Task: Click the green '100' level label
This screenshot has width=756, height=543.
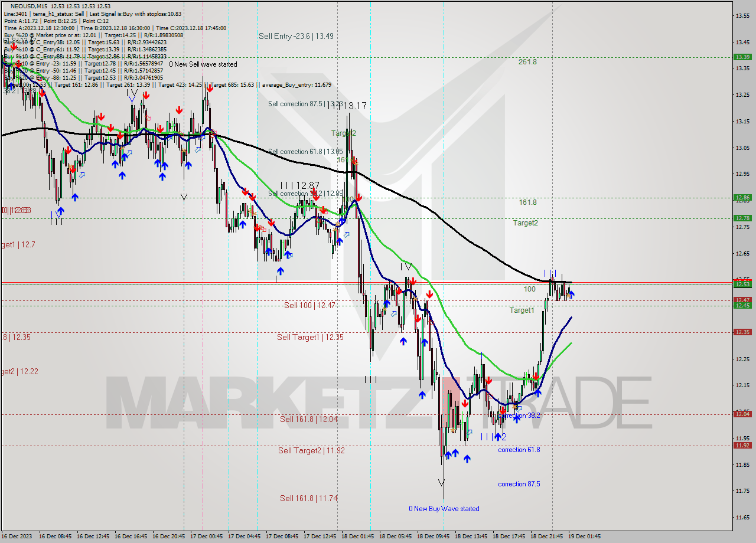Action: tap(529, 289)
